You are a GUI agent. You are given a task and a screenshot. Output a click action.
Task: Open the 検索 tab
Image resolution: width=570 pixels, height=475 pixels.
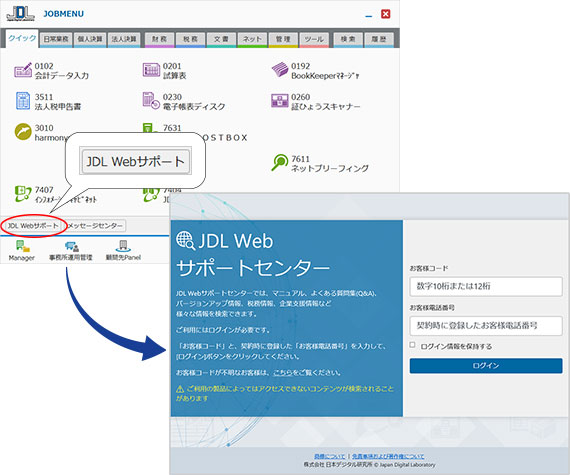348,39
